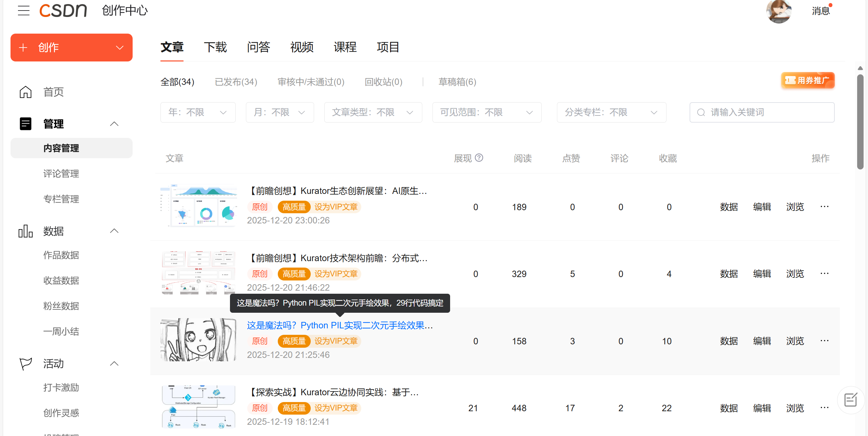
Task: Click the 用券推广 coupon badge
Action: pyautogui.click(x=808, y=81)
